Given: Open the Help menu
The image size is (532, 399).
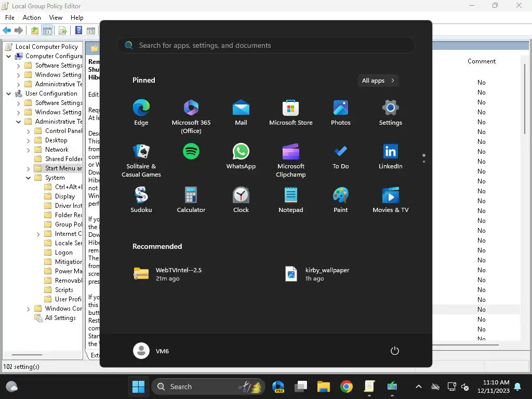Looking at the screenshot, I should coord(77,18).
